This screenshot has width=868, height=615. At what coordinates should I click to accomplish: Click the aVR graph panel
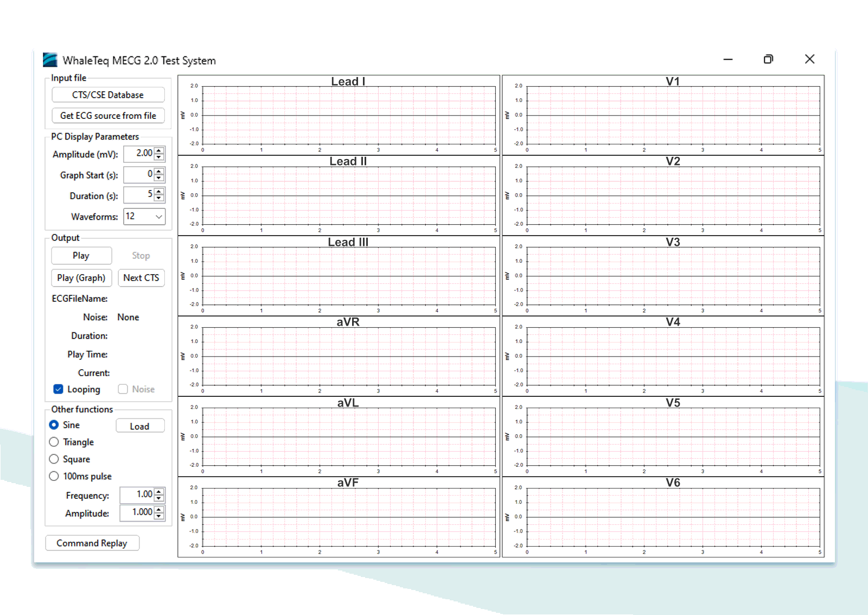tap(339, 356)
